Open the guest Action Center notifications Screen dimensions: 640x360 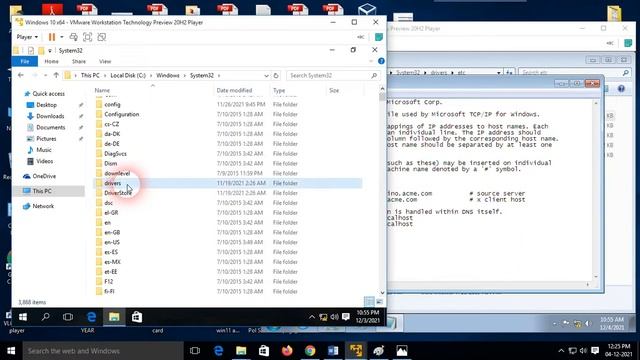(346, 317)
